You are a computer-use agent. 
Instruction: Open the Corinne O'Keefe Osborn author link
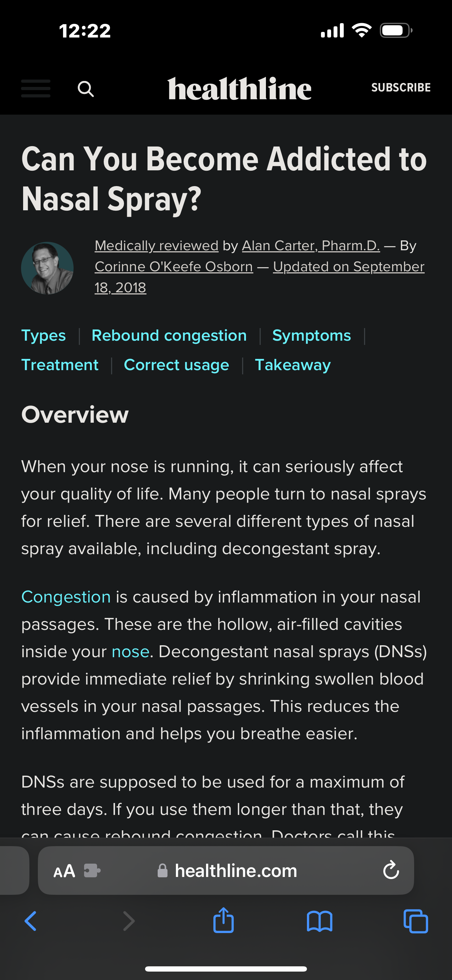[173, 267]
